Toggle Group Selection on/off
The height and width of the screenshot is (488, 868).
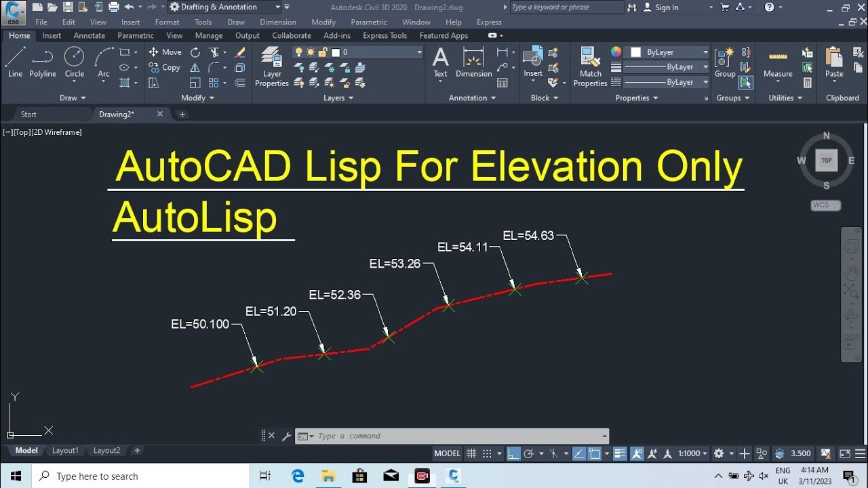[746, 83]
